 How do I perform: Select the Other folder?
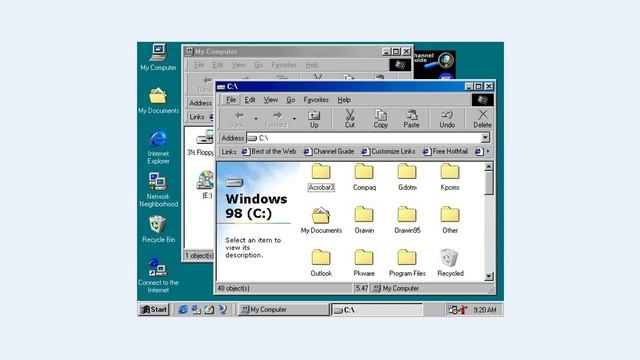coord(450,220)
